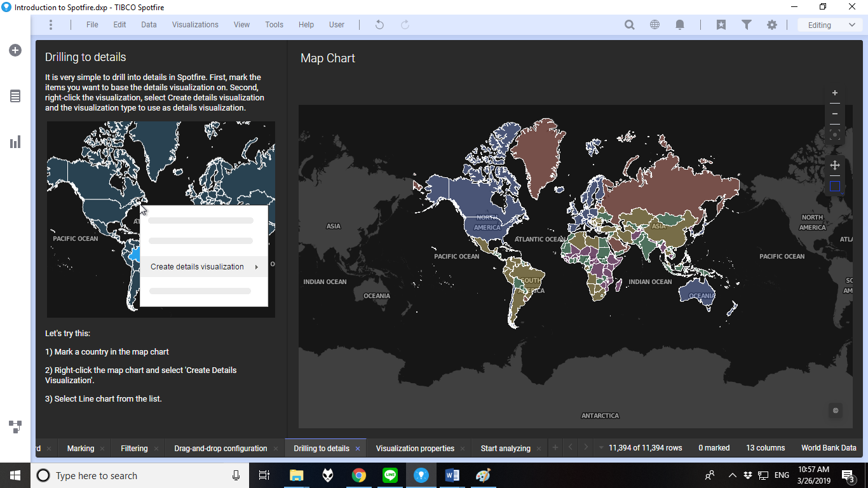The width and height of the screenshot is (868, 488).
Task: Click the Windows Start button
Action: pyautogui.click(x=15, y=475)
